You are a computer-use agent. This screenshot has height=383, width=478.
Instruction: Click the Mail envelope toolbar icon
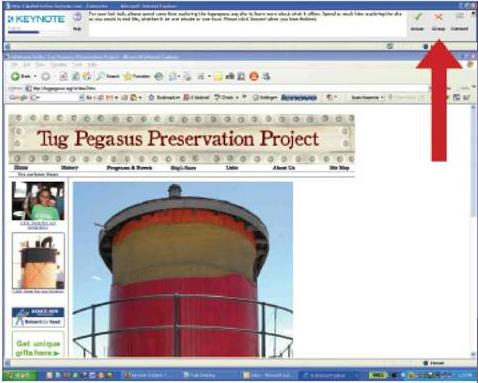(173, 77)
